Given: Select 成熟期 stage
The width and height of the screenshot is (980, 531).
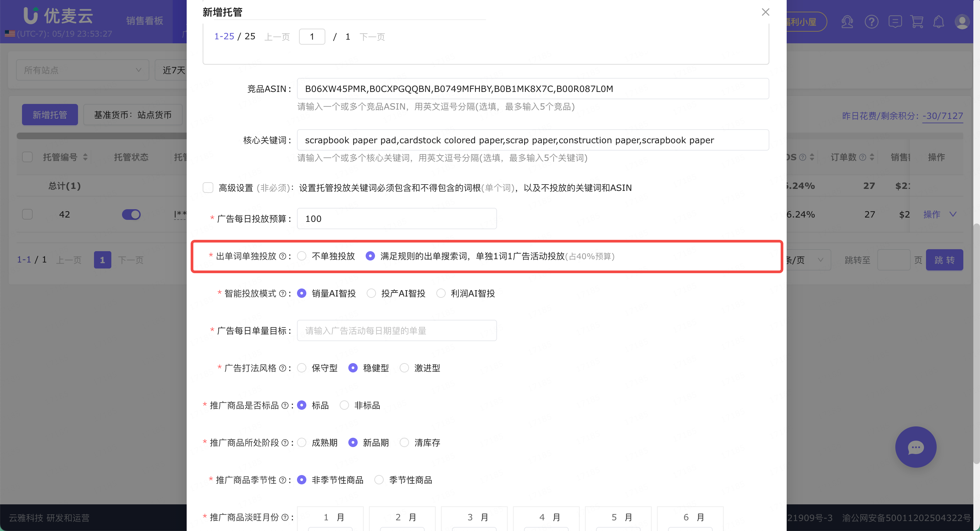Looking at the screenshot, I should click(302, 443).
